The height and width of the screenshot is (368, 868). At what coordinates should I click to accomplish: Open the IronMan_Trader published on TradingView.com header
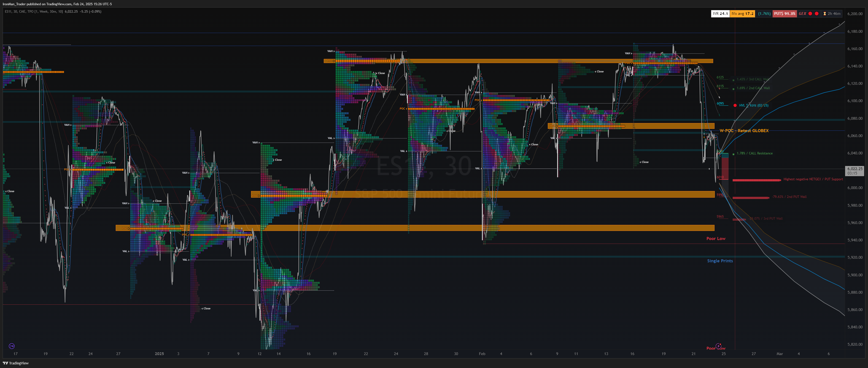coord(57,4)
